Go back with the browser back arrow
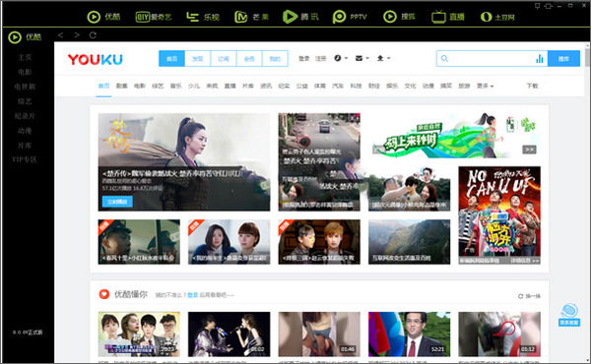This screenshot has height=364, width=591. [x=61, y=35]
